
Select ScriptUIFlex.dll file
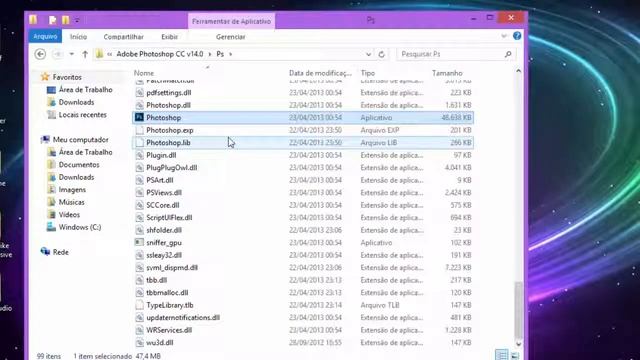point(169,218)
